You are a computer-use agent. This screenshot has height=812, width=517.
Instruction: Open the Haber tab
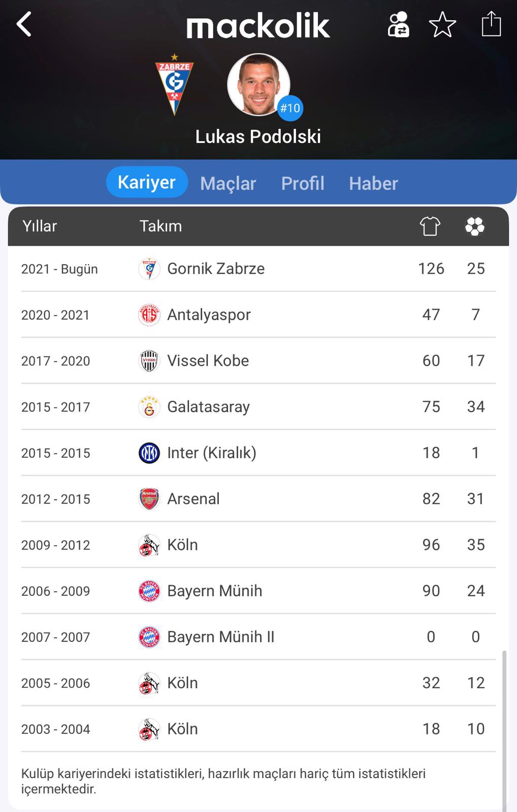pyautogui.click(x=373, y=183)
